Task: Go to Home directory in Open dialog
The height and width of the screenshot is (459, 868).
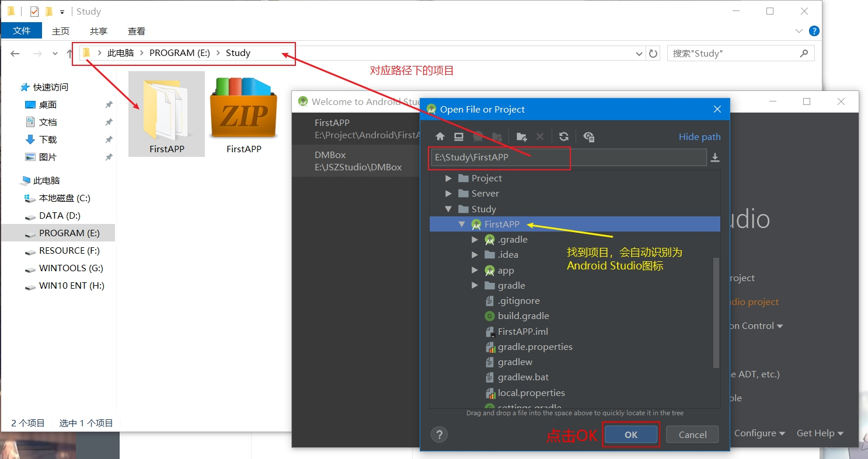Action: (440, 136)
